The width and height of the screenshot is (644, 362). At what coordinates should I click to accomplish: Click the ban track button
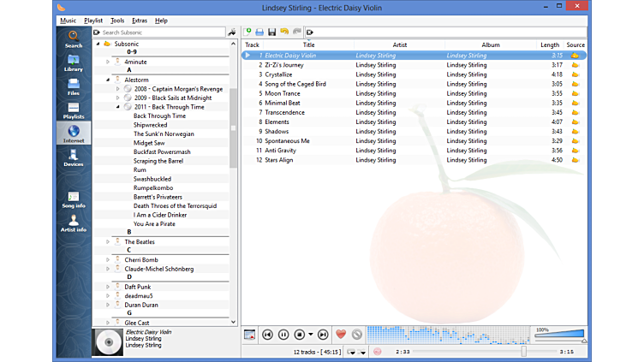[357, 335]
